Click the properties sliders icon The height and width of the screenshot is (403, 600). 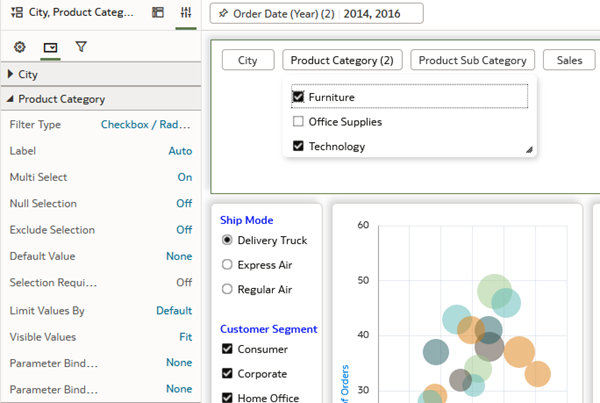(x=186, y=13)
